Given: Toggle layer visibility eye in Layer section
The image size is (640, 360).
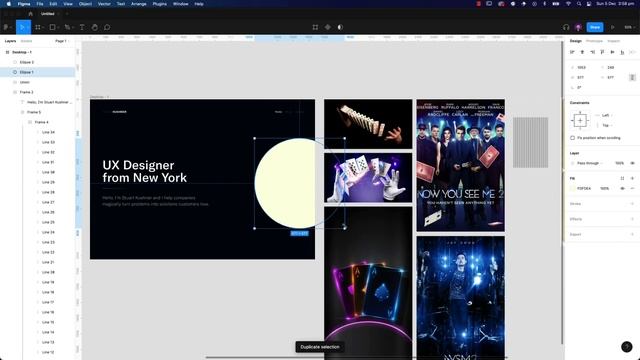Looking at the screenshot, I should coord(632,163).
